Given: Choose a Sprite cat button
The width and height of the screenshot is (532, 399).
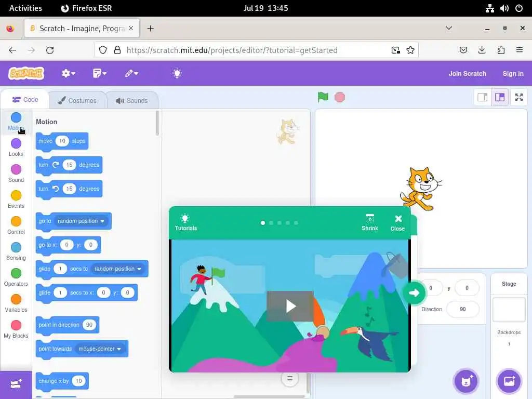Looking at the screenshot, I should point(466,381).
